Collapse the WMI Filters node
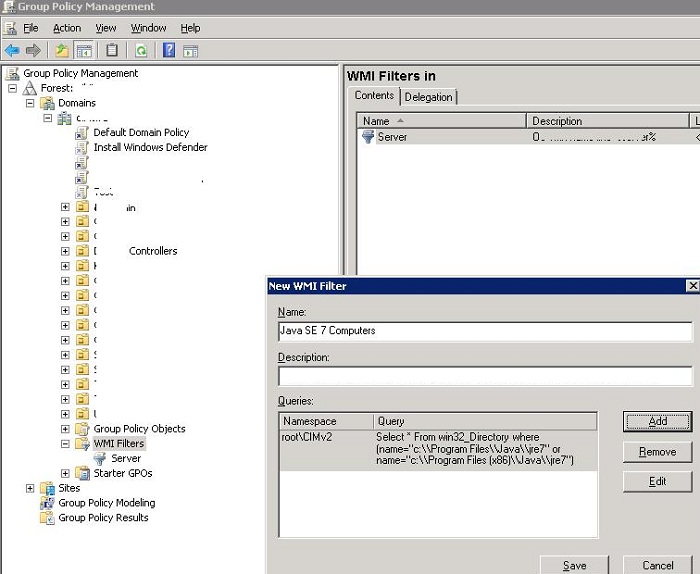 (x=65, y=443)
